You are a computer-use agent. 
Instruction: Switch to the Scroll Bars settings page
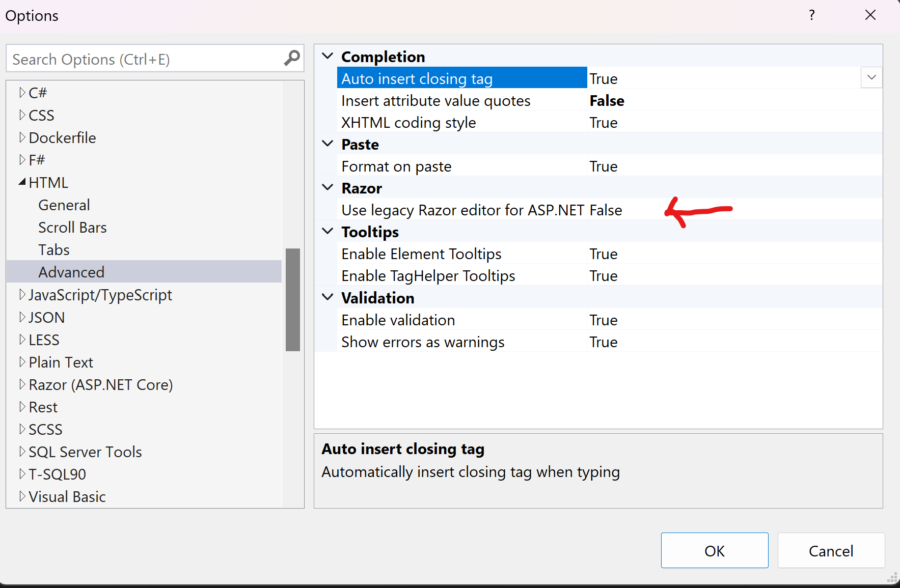[72, 227]
